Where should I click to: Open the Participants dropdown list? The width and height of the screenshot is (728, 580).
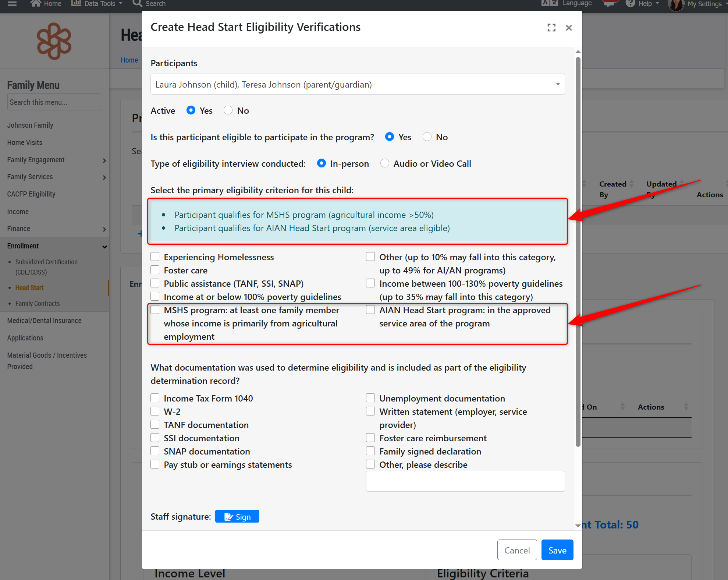point(357,85)
